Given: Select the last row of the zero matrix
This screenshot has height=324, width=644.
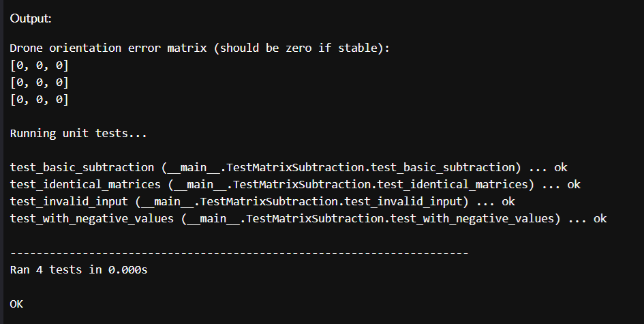Looking at the screenshot, I should coord(40,100).
